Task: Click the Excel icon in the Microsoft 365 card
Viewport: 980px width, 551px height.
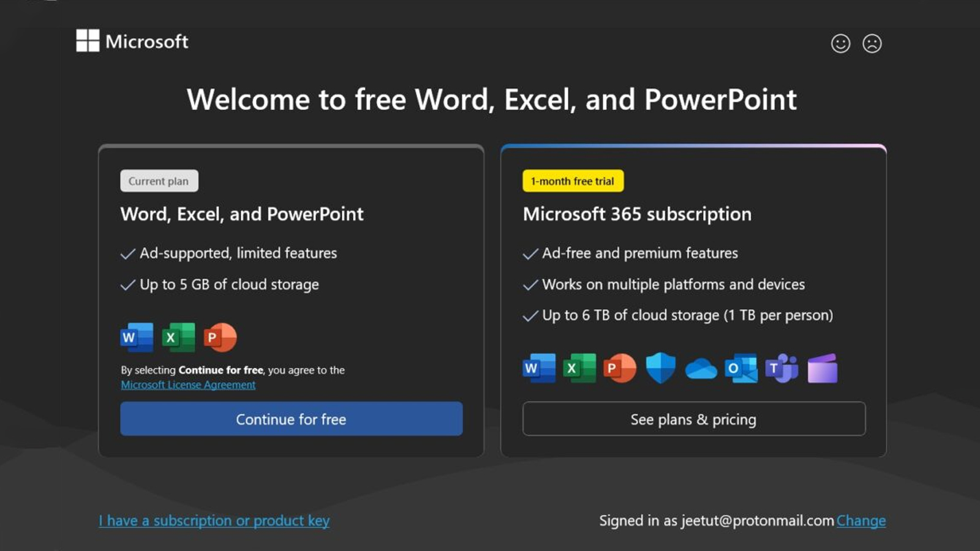Action: [x=579, y=368]
